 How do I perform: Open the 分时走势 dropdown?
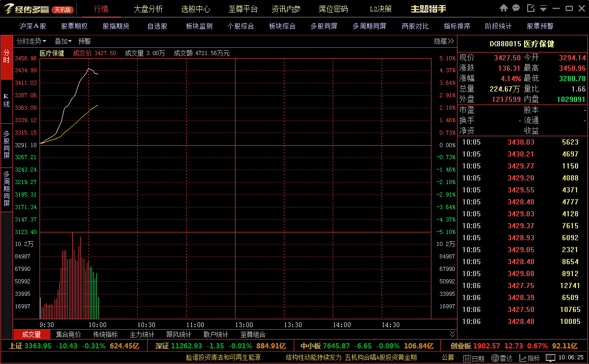click(31, 41)
